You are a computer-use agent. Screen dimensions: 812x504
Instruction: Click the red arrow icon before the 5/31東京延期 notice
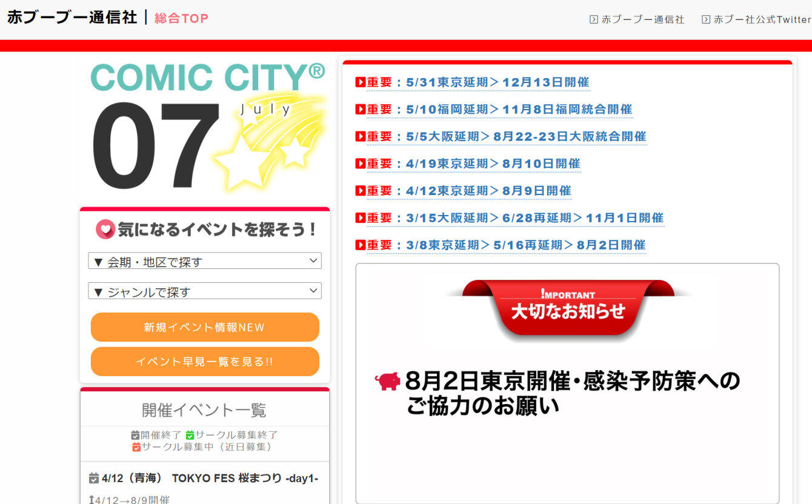(359, 82)
